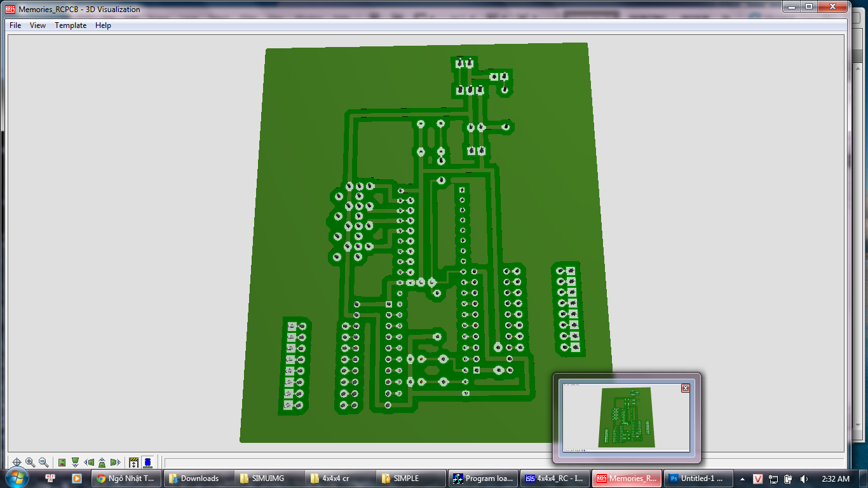Image resolution: width=868 pixels, height=488 pixels.
Task: Click the power plug tray icon
Action: coord(789,479)
